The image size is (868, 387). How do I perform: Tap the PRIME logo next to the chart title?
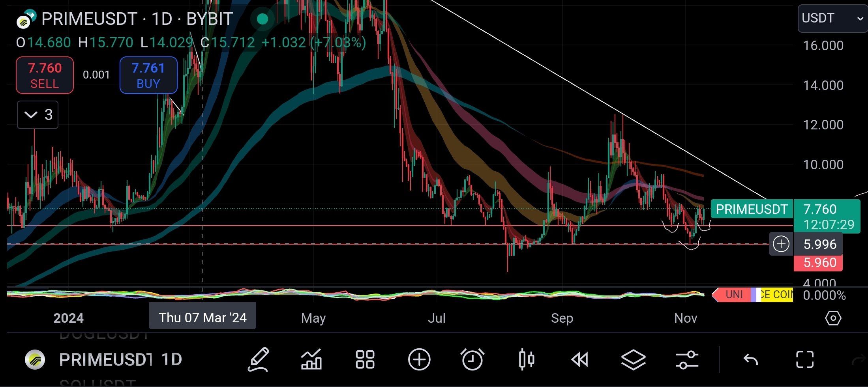[26, 19]
